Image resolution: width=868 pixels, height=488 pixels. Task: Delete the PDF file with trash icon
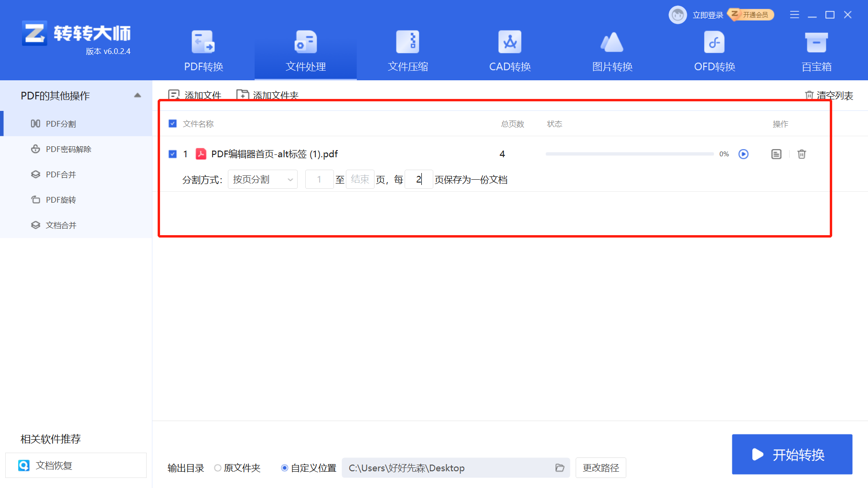(x=802, y=154)
